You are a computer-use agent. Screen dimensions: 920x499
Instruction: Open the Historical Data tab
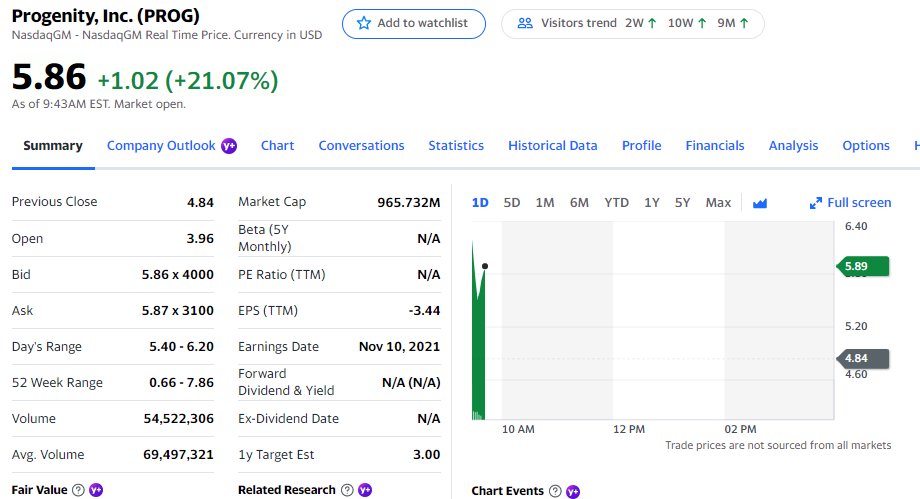pos(553,146)
